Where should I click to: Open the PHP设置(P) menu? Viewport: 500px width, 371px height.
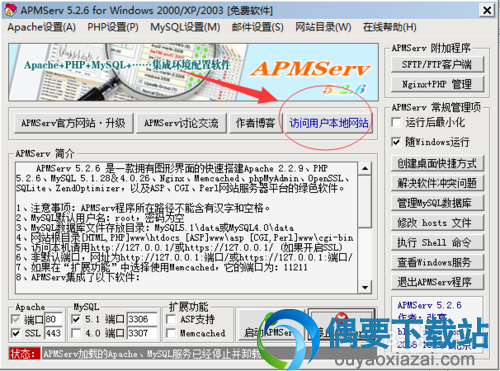pyautogui.click(x=113, y=27)
